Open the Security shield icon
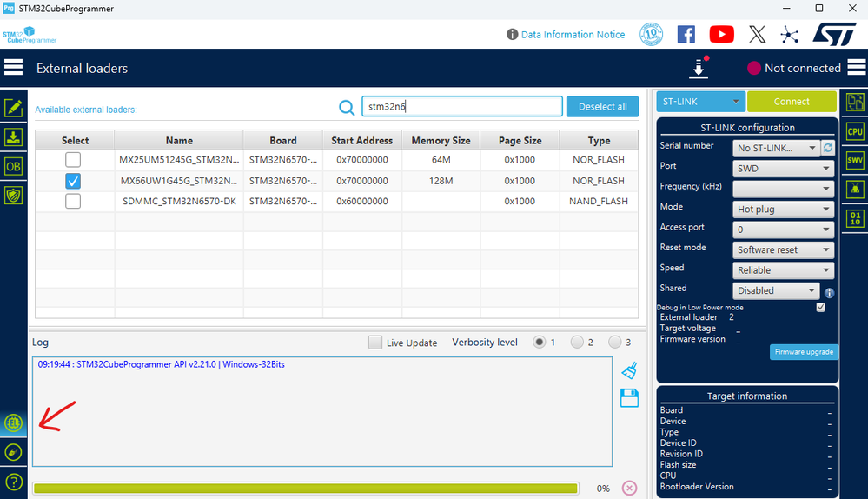Image resolution: width=868 pixels, height=499 pixels. click(x=13, y=195)
